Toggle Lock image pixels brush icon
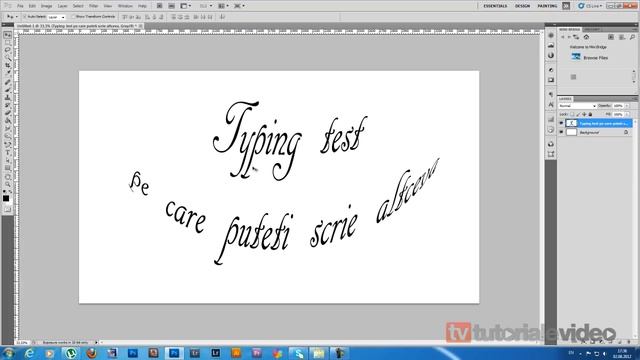Screen dimensions: 640x360 point(578,114)
